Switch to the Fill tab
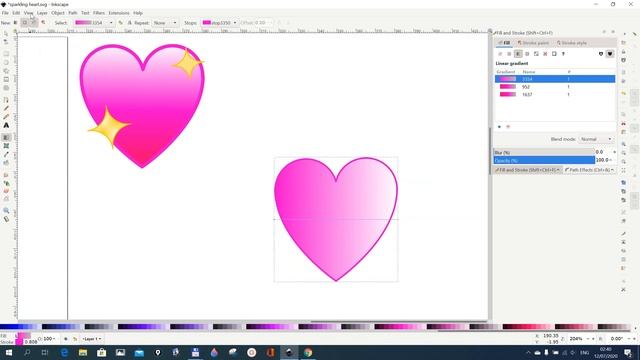640x360 pixels. (504, 43)
